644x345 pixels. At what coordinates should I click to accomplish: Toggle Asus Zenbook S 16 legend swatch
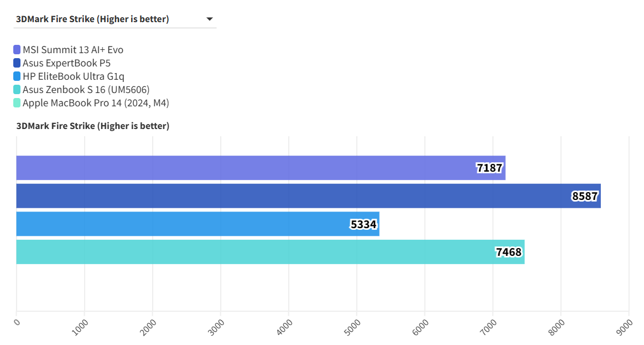click(17, 90)
